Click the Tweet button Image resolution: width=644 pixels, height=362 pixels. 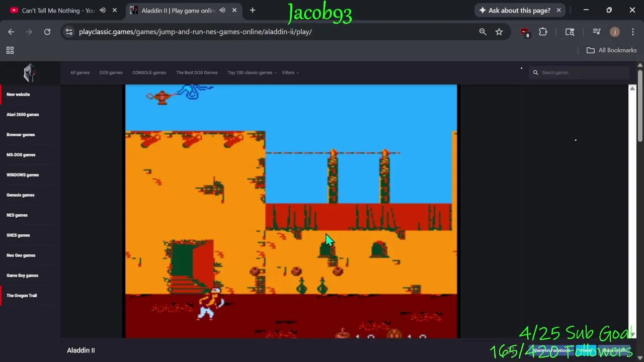pos(586,350)
